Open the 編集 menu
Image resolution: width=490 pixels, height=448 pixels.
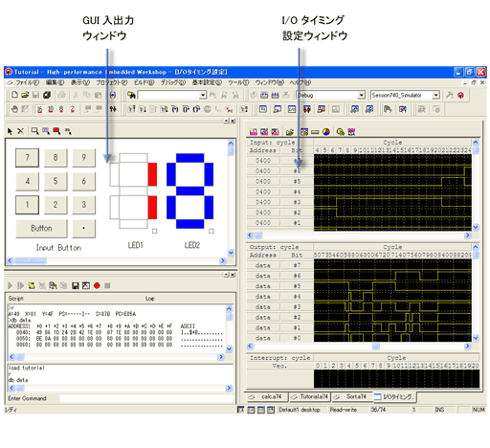click(x=55, y=82)
